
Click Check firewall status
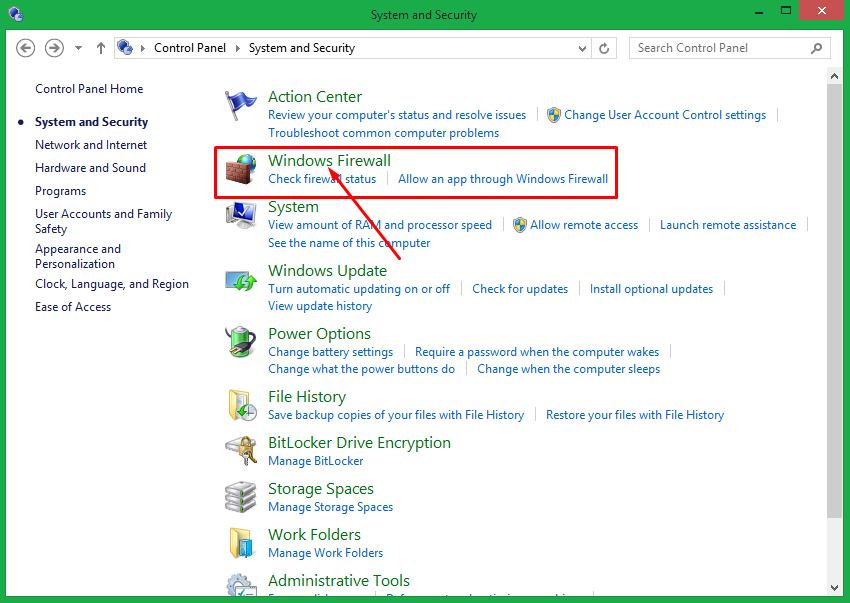point(322,179)
